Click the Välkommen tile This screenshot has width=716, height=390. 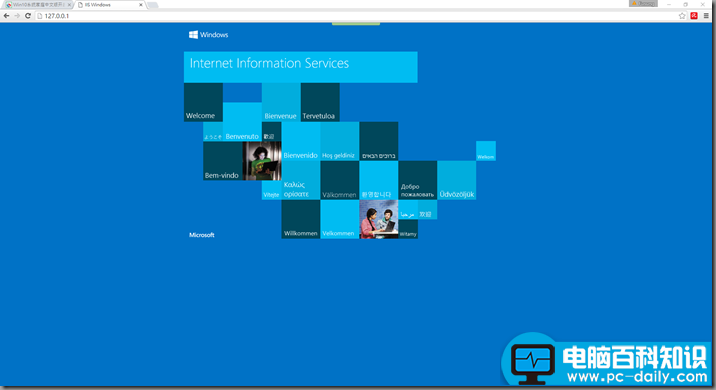click(340, 180)
